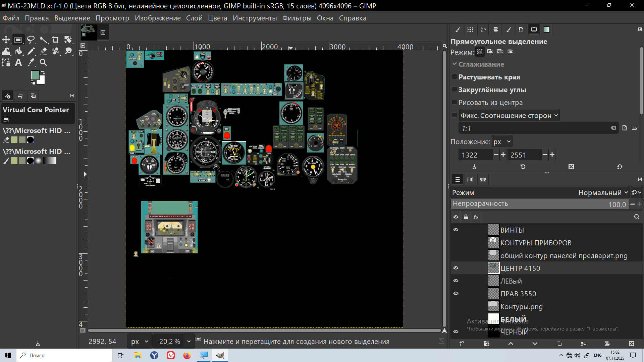
Task: Open the Слой menu
Action: pyautogui.click(x=194, y=18)
